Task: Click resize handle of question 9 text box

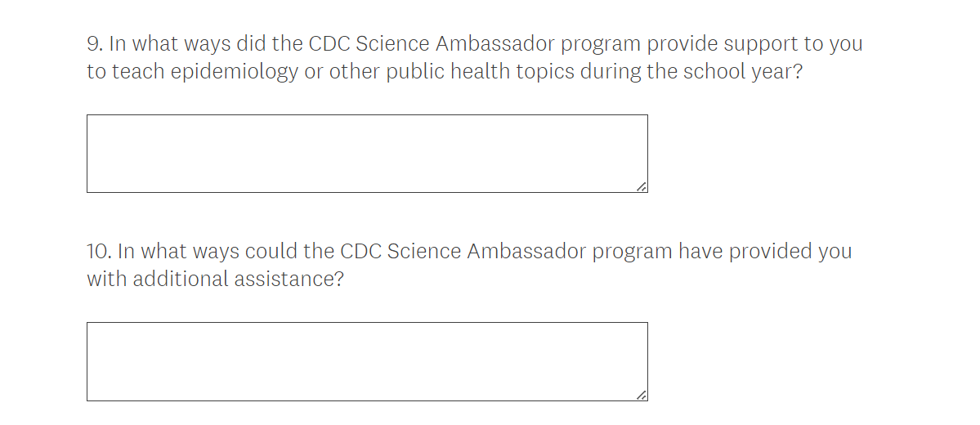Action: pyautogui.click(x=642, y=187)
